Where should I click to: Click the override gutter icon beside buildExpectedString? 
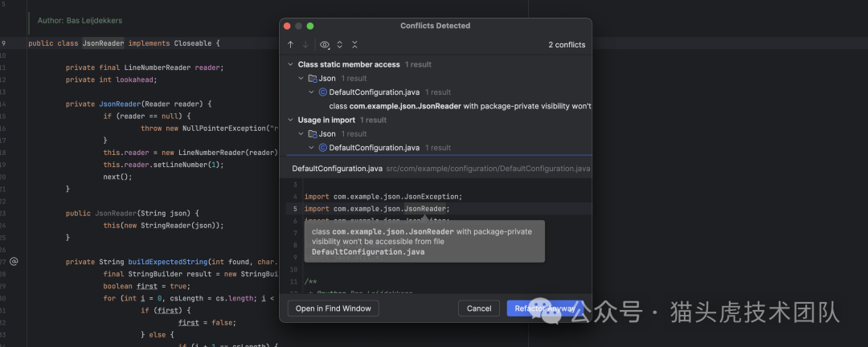coord(14,261)
